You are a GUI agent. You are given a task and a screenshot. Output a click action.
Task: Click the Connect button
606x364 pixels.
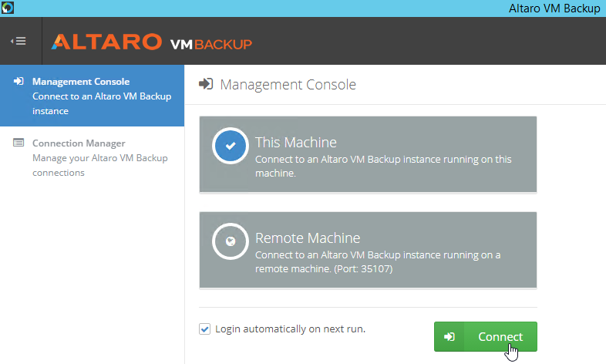(x=486, y=336)
